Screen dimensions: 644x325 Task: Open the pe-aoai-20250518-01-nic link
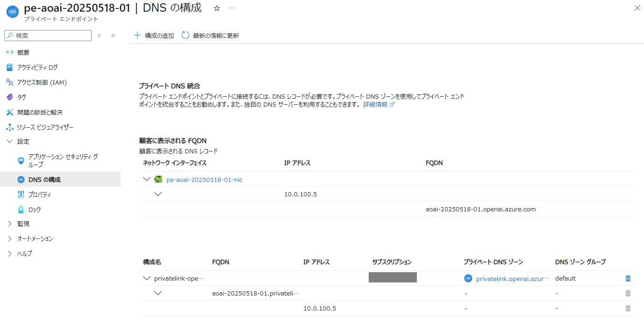[x=205, y=180]
